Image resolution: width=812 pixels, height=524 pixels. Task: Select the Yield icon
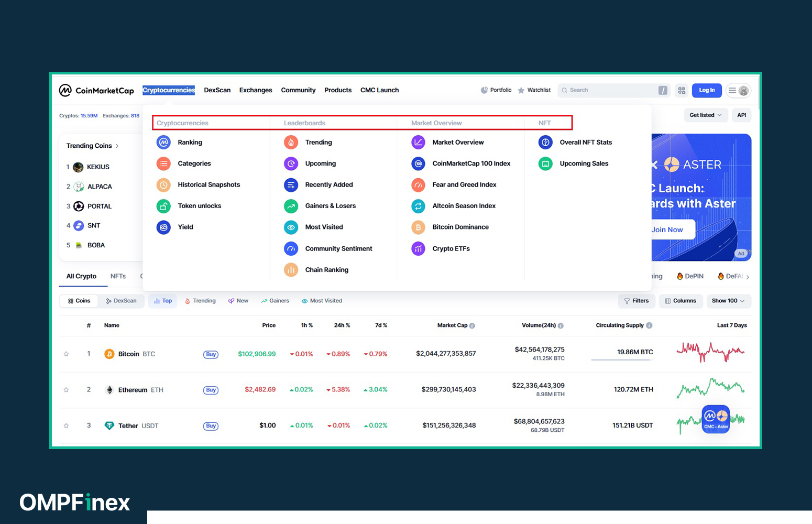coord(163,227)
